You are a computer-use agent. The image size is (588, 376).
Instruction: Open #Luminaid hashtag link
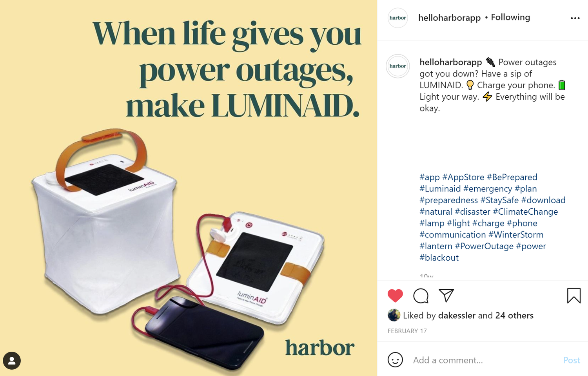[440, 189]
